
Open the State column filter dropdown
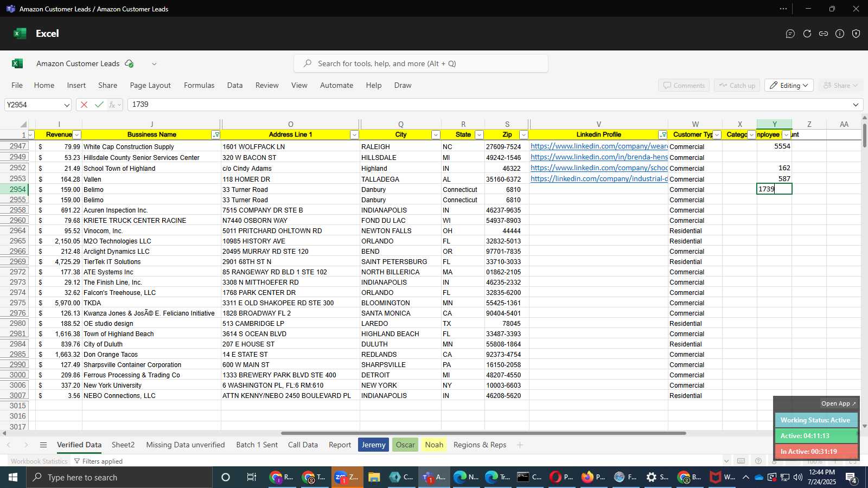(479, 134)
